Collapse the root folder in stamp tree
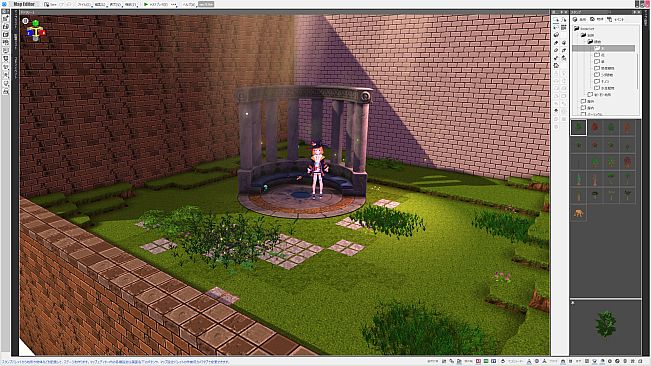651x366 pixels. pyautogui.click(x=576, y=28)
